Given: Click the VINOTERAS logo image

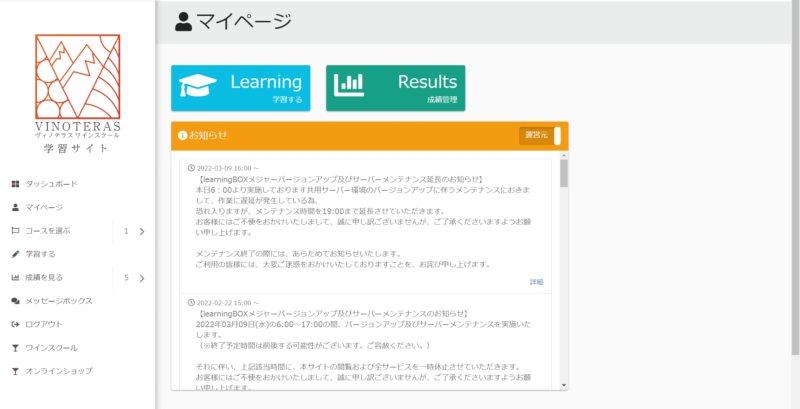Looking at the screenshot, I should point(78,87).
